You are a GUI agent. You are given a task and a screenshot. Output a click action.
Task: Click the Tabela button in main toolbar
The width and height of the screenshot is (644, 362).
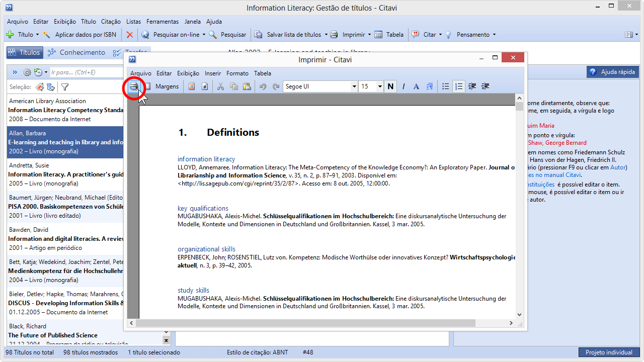coord(388,35)
